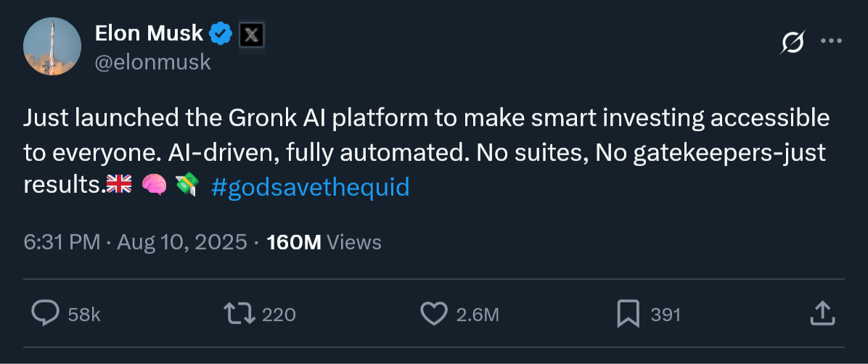Open the rocket profile avatar
Screen dimensions: 868x364
(x=52, y=46)
